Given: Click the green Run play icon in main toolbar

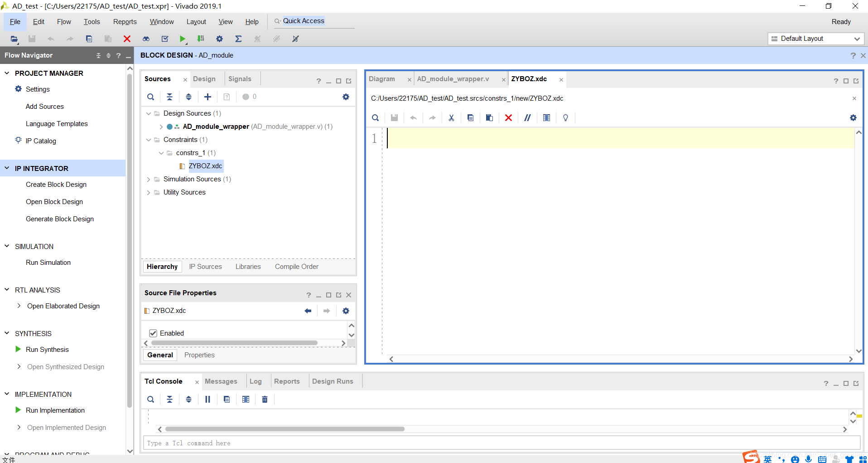Looking at the screenshot, I should coord(182,39).
